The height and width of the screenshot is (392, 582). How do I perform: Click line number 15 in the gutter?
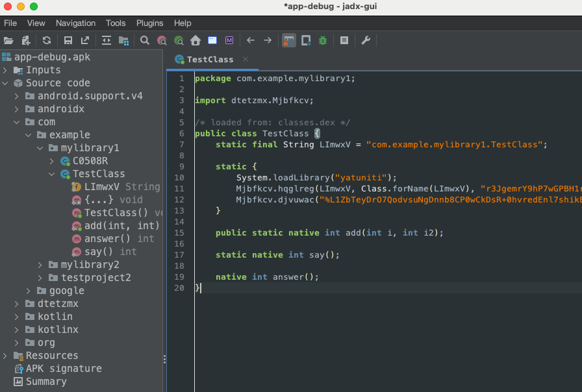click(179, 233)
